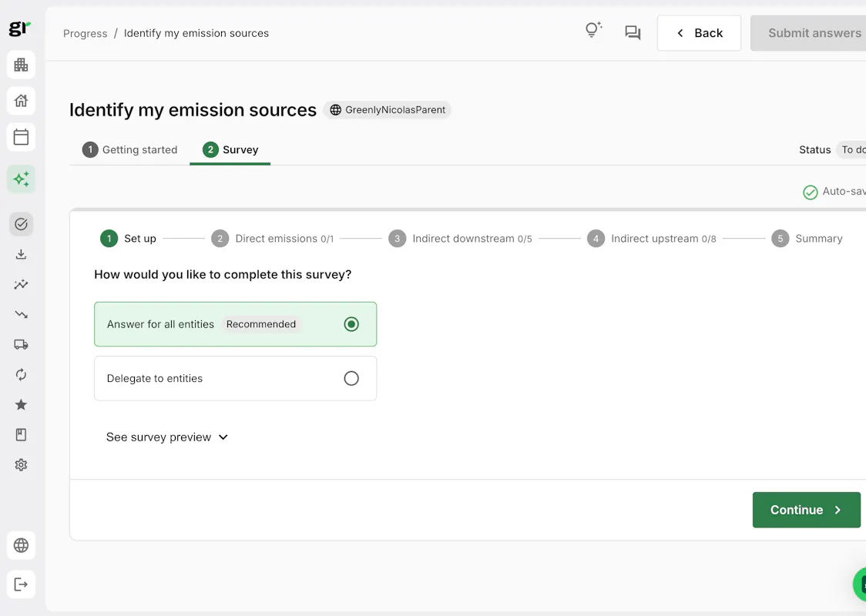
Task: Click the green Continue button
Action: click(807, 510)
